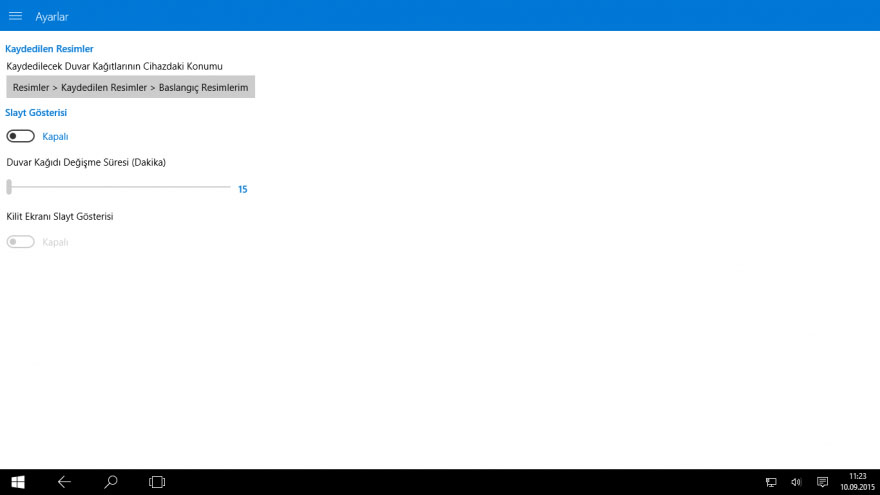Click the Slayt Gösterisi heading
The height and width of the screenshot is (495, 880).
[36, 113]
